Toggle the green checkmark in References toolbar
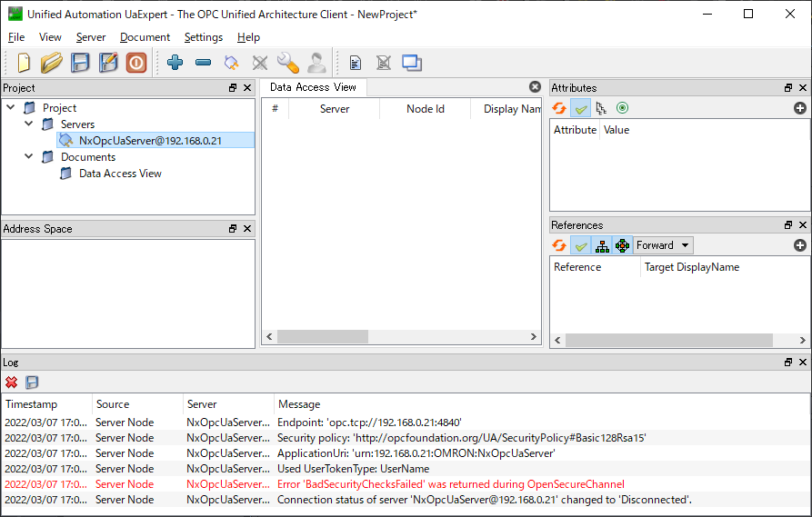Image resolution: width=812 pixels, height=517 pixels. pyautogui.click(x=580, y=245)
